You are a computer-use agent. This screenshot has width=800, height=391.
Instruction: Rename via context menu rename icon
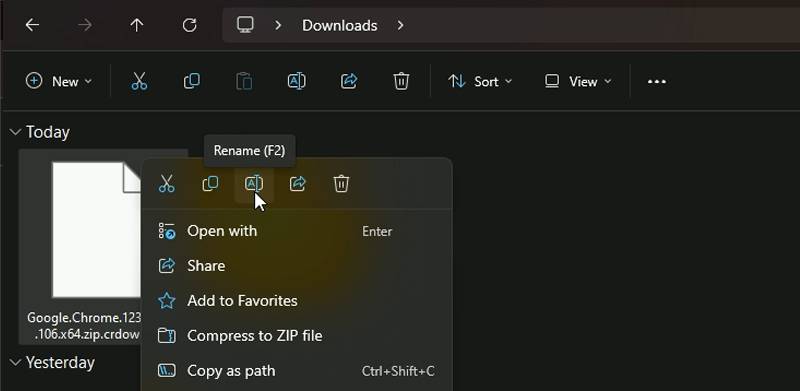coord(254,183)
